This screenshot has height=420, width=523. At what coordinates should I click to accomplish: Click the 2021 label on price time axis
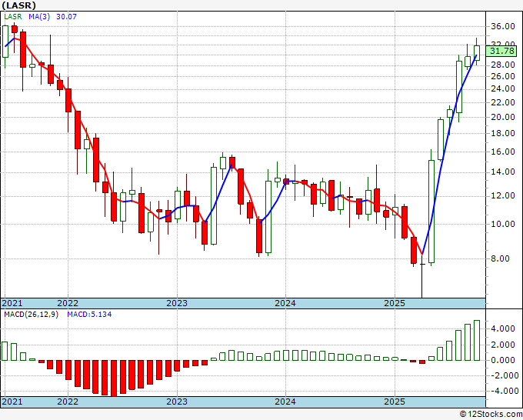pyautogui.click(x=12, y=303)
